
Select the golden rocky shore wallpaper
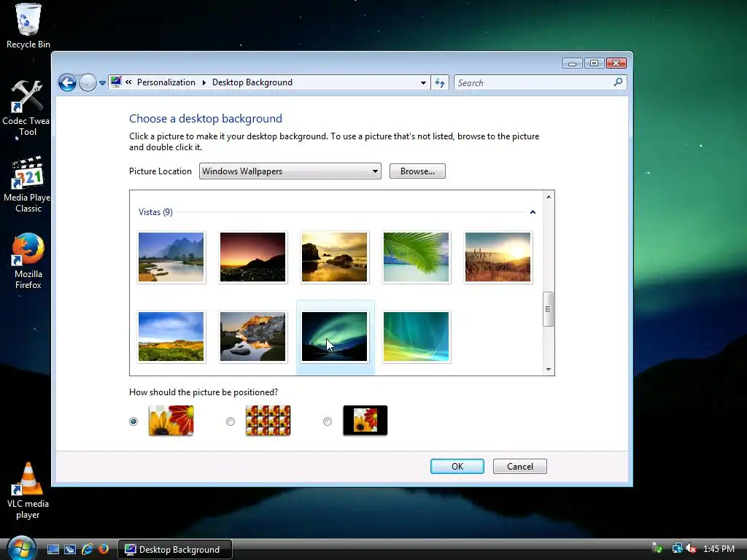click(334, 257)
